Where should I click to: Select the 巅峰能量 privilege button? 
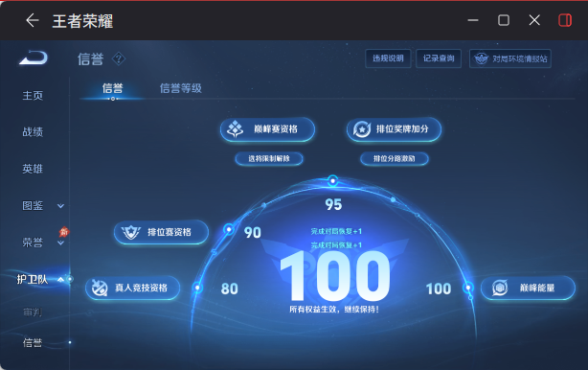tap(528, 289)
